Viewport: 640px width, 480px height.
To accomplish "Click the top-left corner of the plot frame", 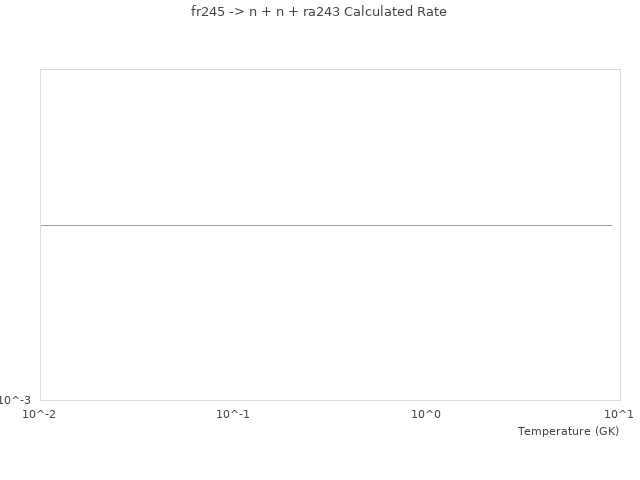I will point(41,70).
